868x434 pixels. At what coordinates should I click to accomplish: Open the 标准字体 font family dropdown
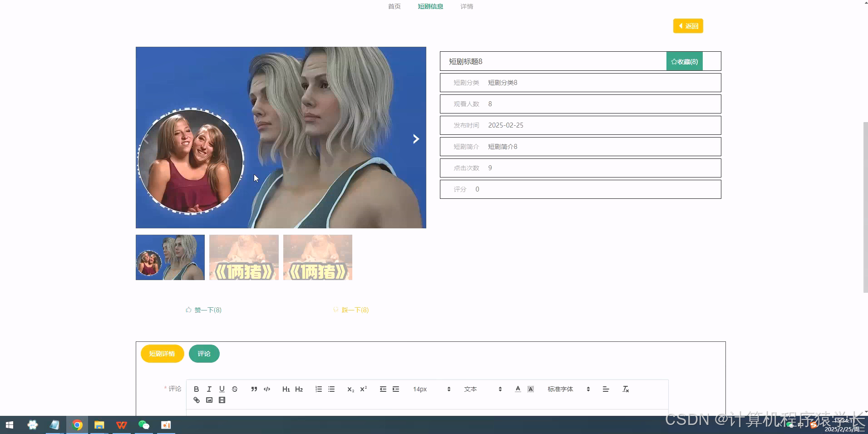pos(565,389)
